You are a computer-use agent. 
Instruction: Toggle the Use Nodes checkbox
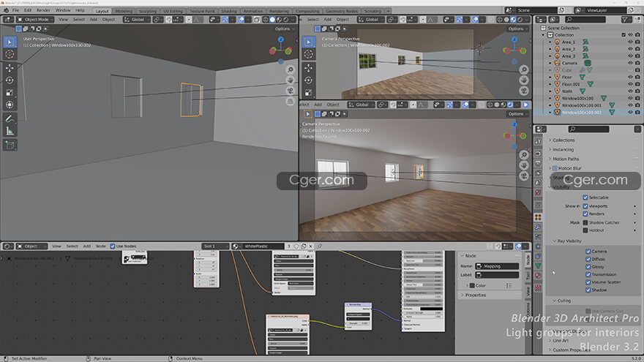coord(112,246)
